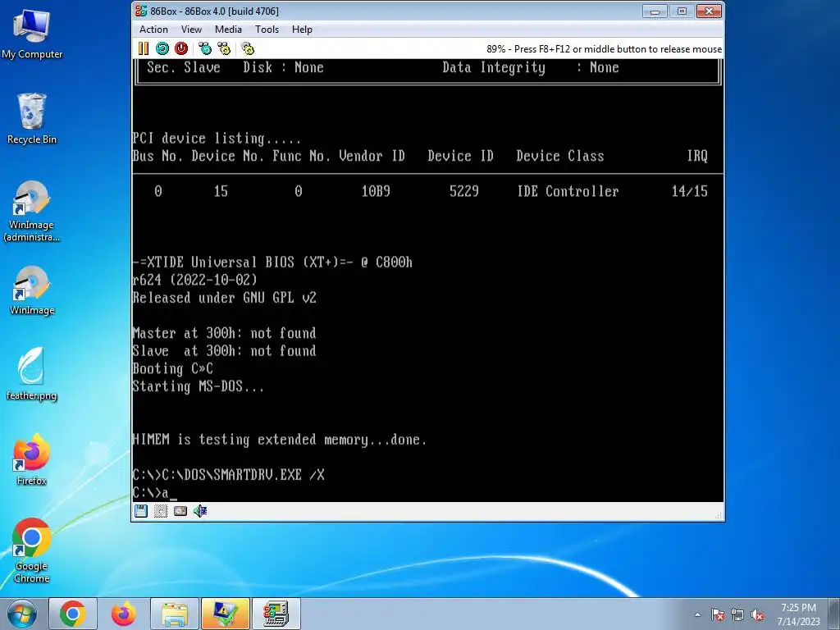The height and width of the screenshot is (630, 840).
Task: Open the Tools menu
Action: [267, 30]
